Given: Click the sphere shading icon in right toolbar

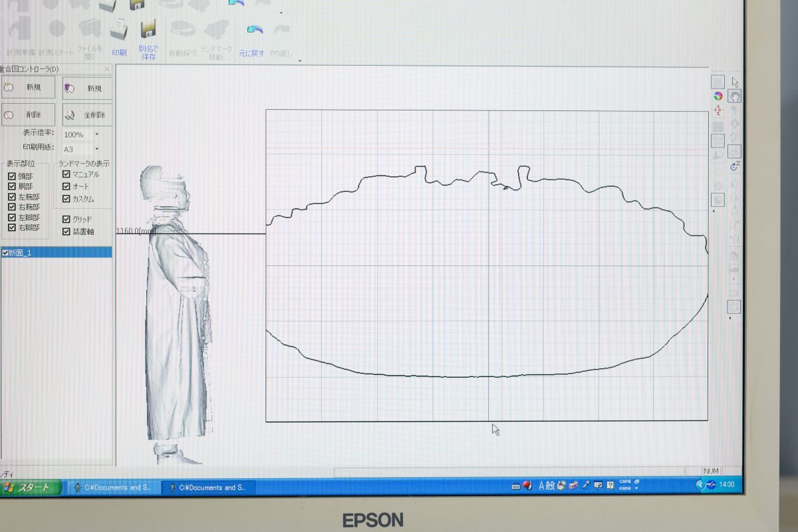Looking at the screenshot, I should [x=718, y=199].
